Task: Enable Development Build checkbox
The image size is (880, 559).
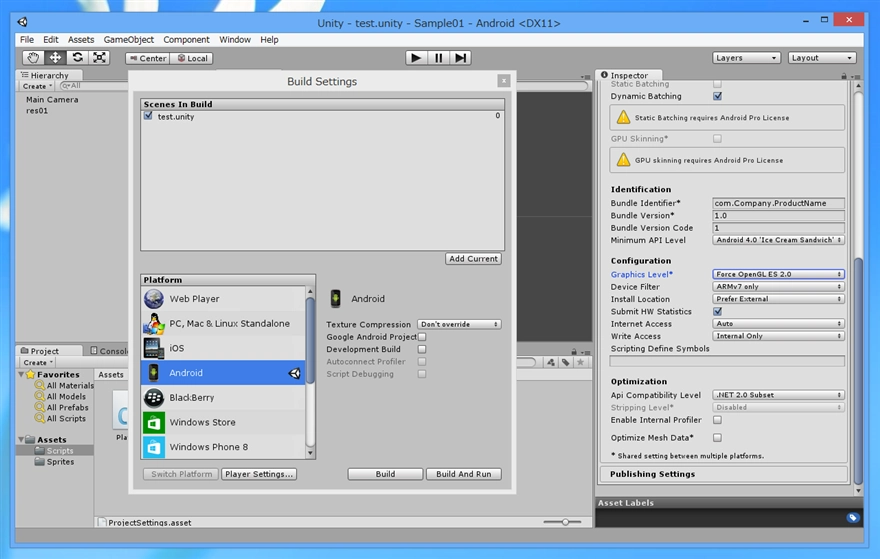Action: [x=422, y=349]
